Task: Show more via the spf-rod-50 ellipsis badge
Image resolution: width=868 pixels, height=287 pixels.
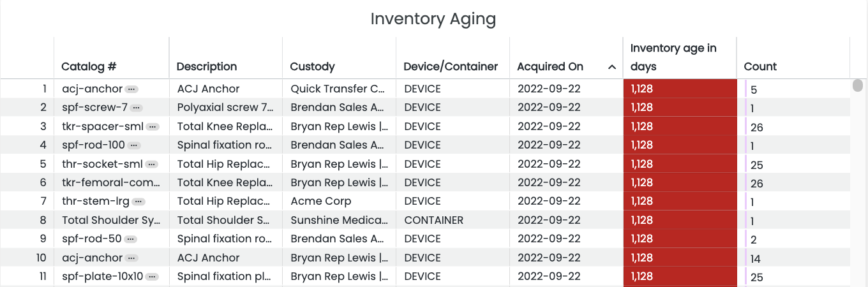Action: click(x=130, y=239)
